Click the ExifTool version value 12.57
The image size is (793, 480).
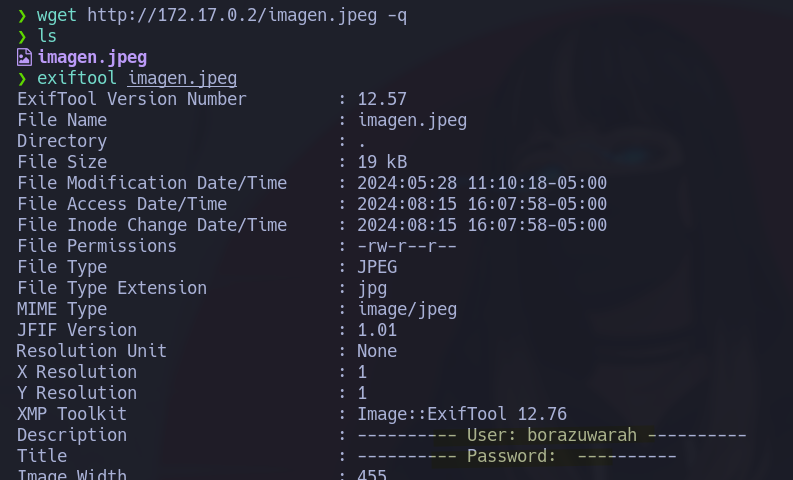[382, 99]
